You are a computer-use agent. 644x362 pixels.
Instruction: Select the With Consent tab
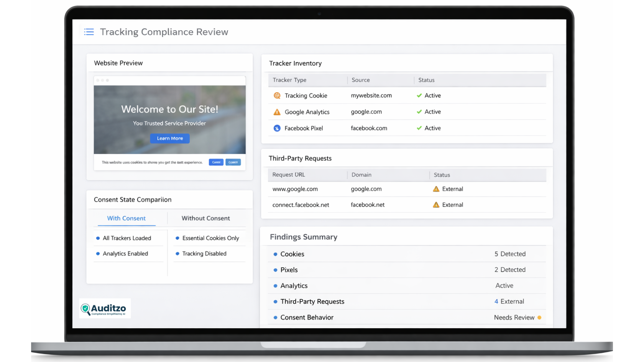pos(126,218)
